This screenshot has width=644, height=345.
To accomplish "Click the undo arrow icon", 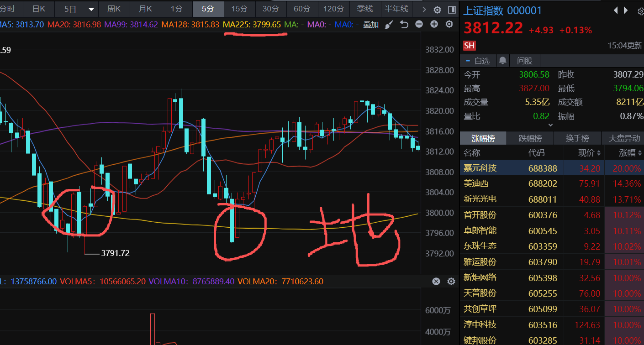I will point(404,25).
